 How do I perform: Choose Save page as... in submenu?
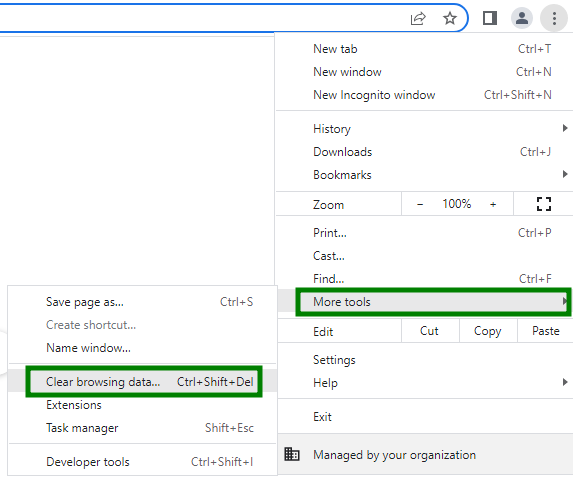tap(142, 302)
